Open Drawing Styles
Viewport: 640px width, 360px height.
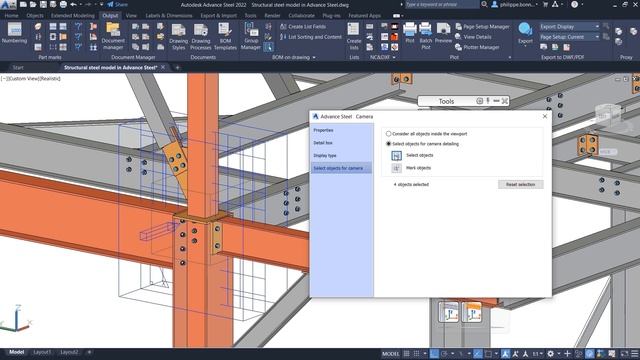click(178, 36)
